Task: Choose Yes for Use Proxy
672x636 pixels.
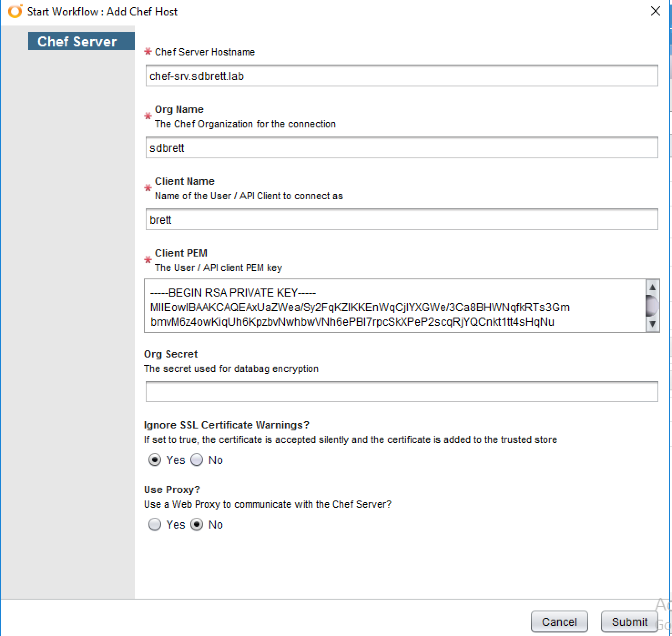Action: tap(155, 525)
